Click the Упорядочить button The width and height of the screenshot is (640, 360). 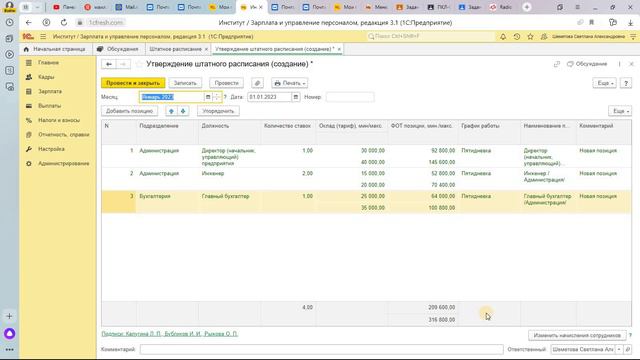(218, 111)
